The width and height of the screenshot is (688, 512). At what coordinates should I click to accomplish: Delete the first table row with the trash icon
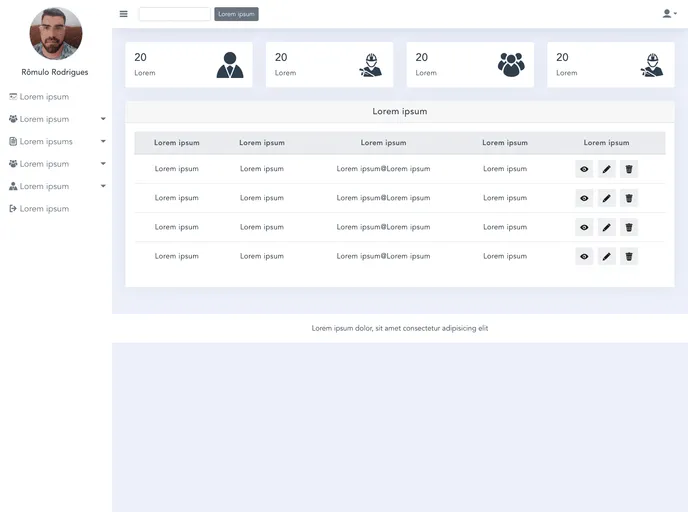click(x=629, y=169)
